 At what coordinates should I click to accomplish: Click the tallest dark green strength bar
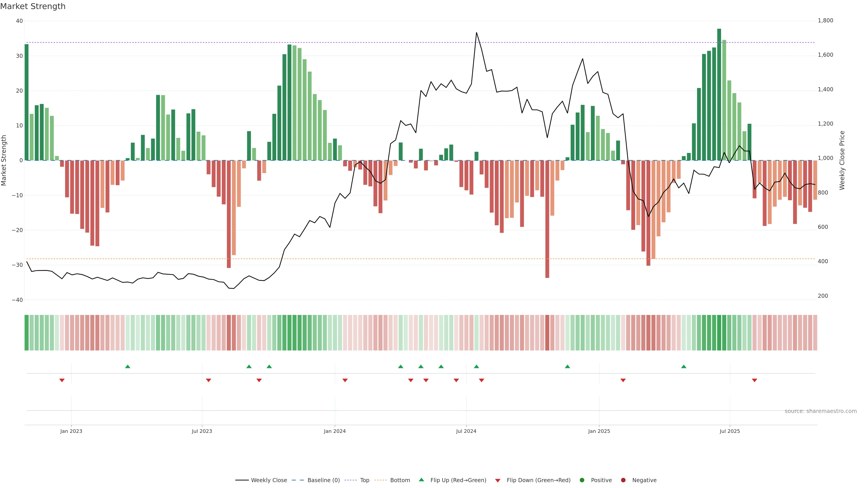(719, 94)
